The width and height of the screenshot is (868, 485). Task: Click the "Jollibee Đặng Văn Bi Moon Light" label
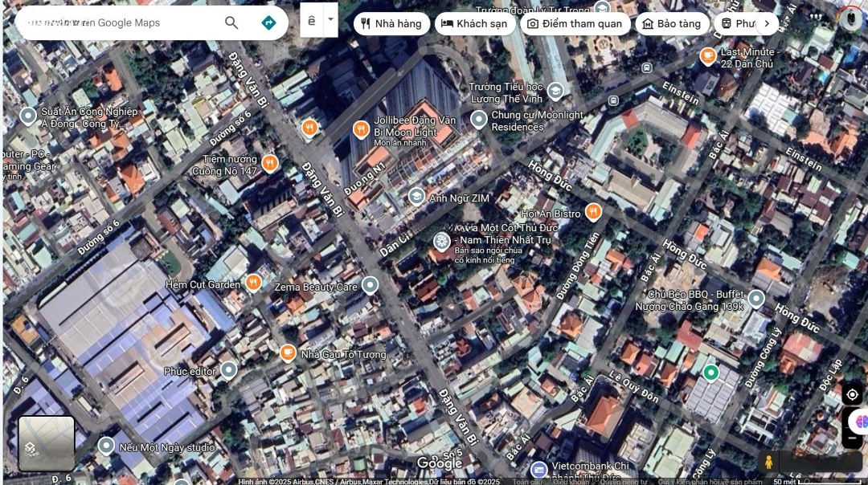(x=415, y=126)
